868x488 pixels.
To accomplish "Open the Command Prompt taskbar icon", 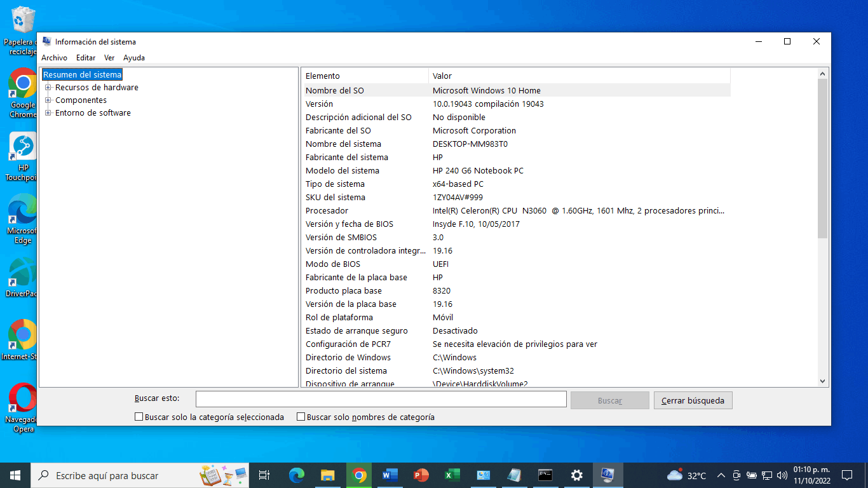I will pos(545,475).
